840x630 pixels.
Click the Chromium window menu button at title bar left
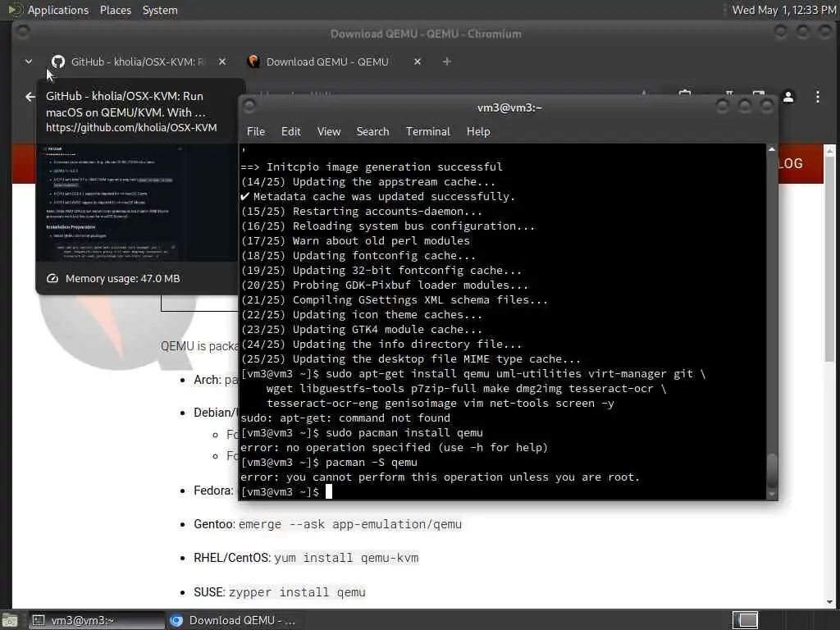coord(22,32)
